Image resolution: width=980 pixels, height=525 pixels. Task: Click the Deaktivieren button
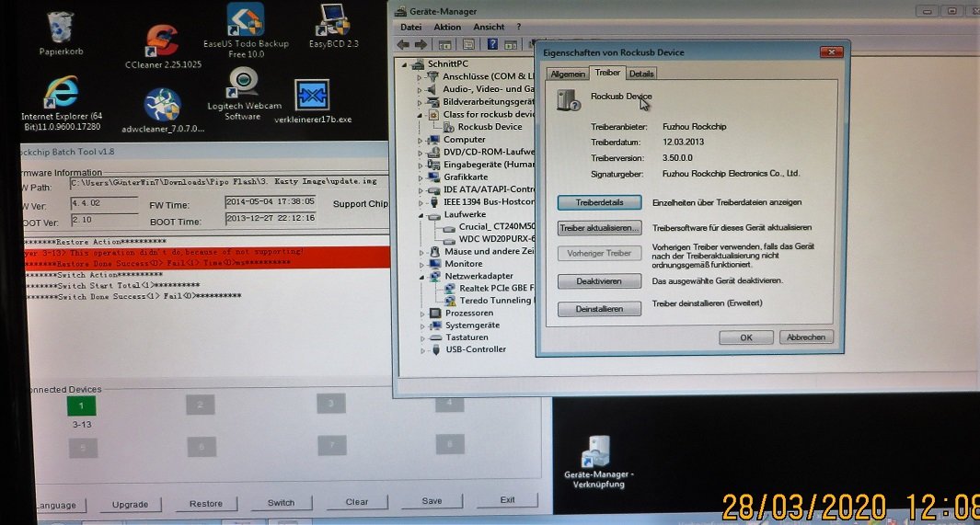[599, 281]
